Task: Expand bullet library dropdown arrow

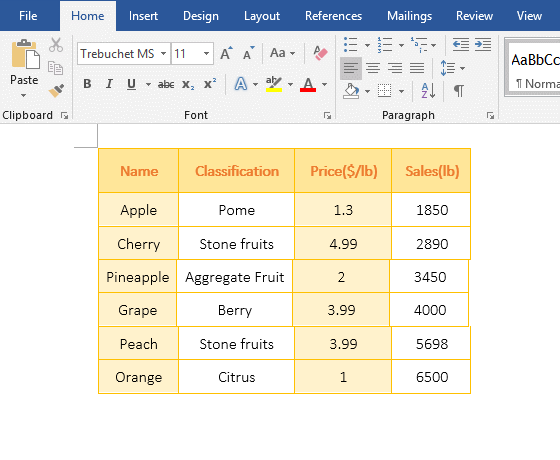Action: click(367, 45)
